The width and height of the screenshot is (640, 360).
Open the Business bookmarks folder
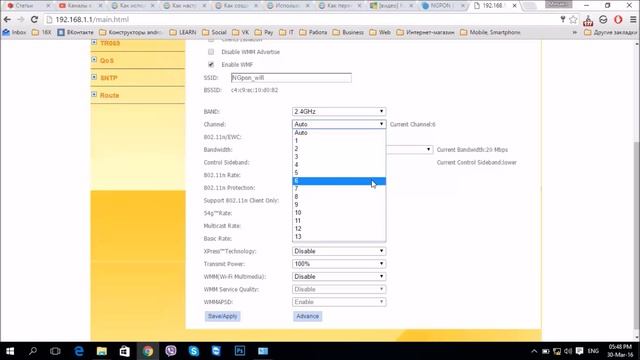[348, 32]
